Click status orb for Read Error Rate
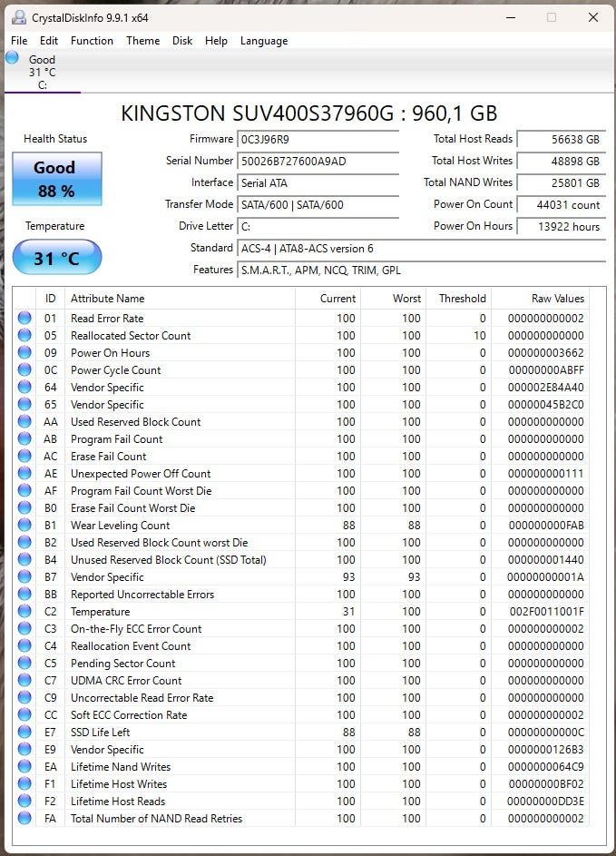Screen dimensions: 616x856 (x=24, y=318)
